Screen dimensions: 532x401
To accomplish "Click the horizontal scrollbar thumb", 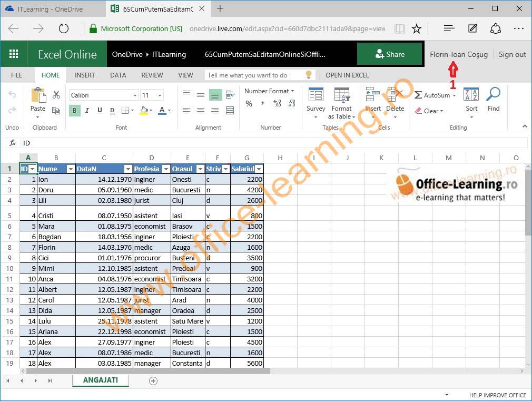I will click(x=148, y=371).
